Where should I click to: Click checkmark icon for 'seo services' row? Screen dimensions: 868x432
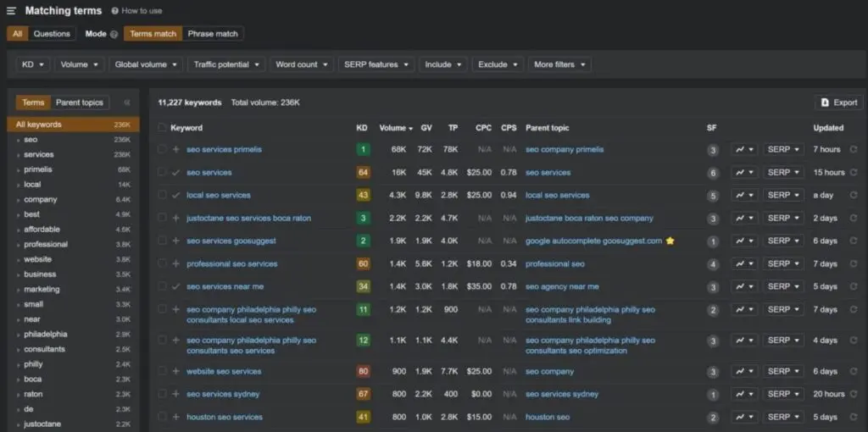point(176,173)
